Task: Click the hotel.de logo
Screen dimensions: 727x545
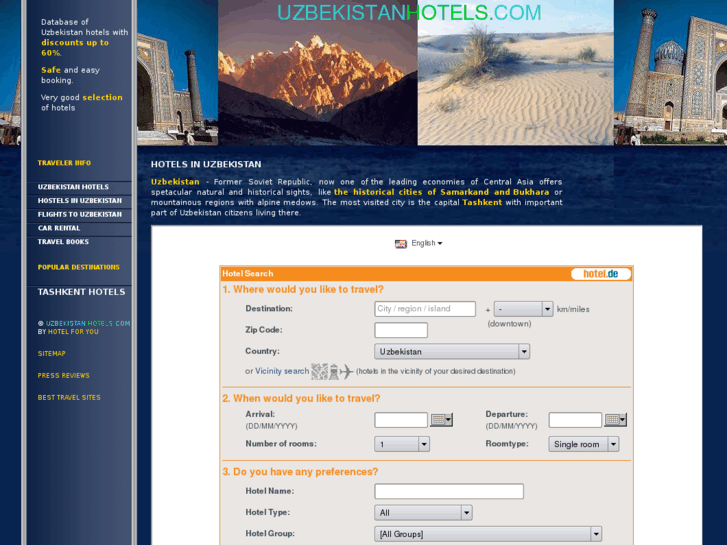Action: [601, 274]
